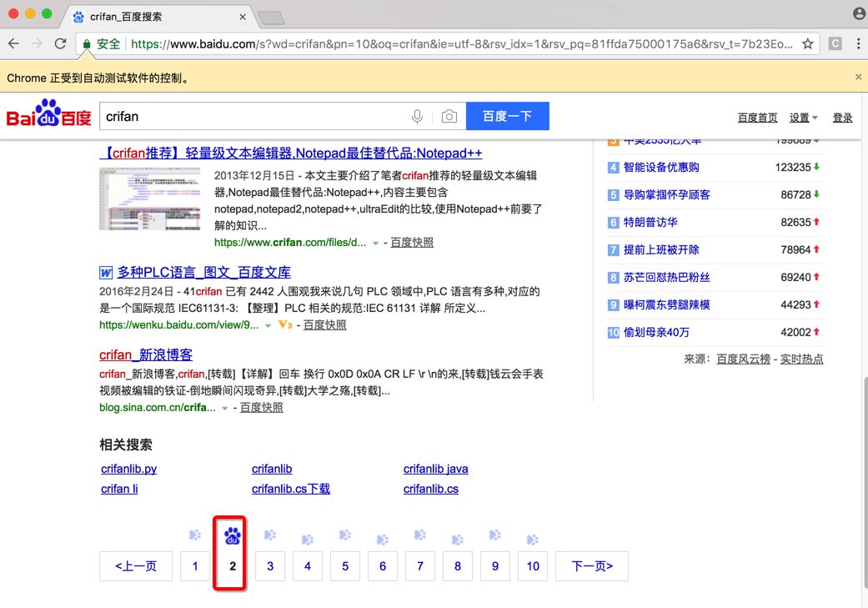Click the paw icon above page 5
This screenshot has width=868, height=608.
(x=345, y=535)
